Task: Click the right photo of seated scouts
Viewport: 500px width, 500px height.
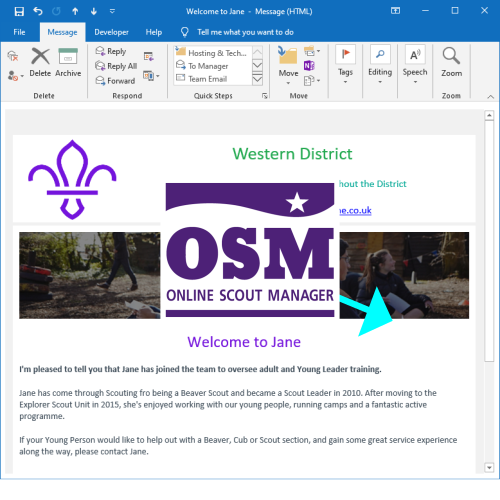Action: click(x=404, y=275)
